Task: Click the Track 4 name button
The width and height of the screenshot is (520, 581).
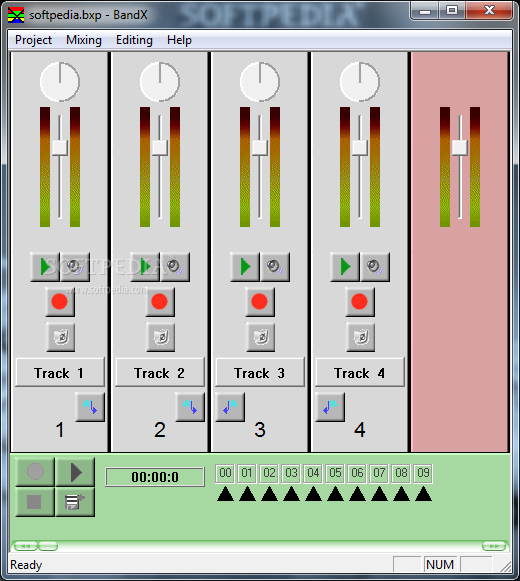Action: (360, 372)
